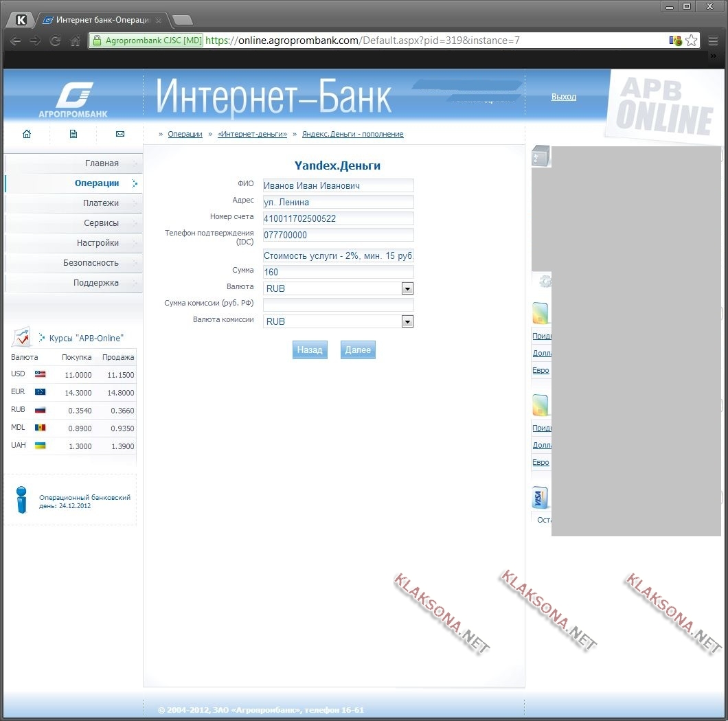The height and width of the screenshot is (721, 728).
Task: Click the browser address bar URL
Action: [362, 41]
